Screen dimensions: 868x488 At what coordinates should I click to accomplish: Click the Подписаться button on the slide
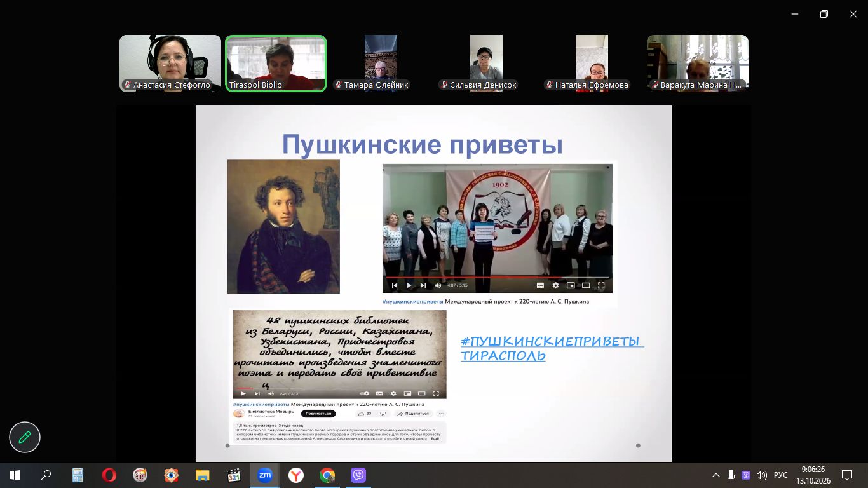318,414
